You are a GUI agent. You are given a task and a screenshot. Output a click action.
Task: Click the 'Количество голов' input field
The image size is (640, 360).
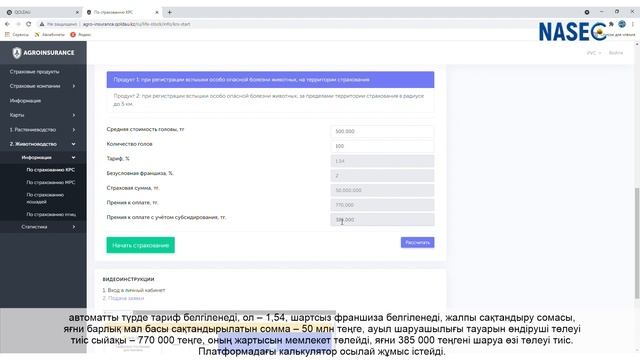[382, 146]
